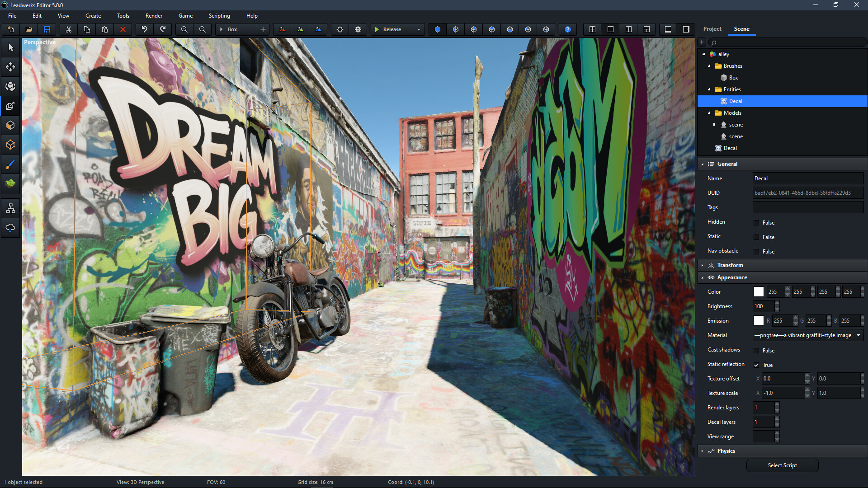The width and height of the screenshot is (868, 488).
Task: Check the Hidden checkbox in General panel
Action: pos(756,222)
